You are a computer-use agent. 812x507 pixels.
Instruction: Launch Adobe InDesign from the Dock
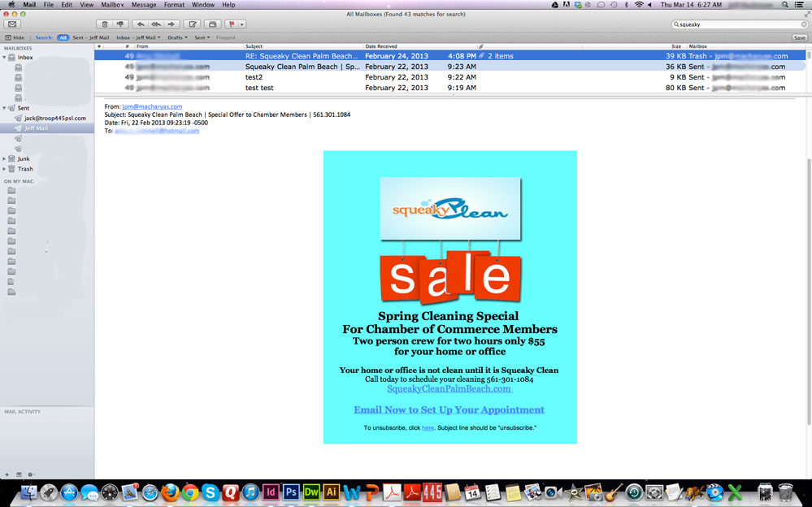point(271,492)
